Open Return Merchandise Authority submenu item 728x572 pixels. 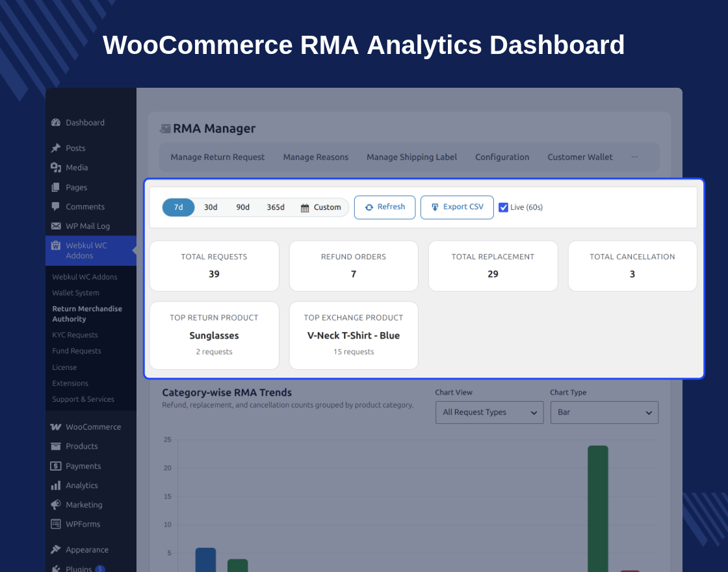87,314
